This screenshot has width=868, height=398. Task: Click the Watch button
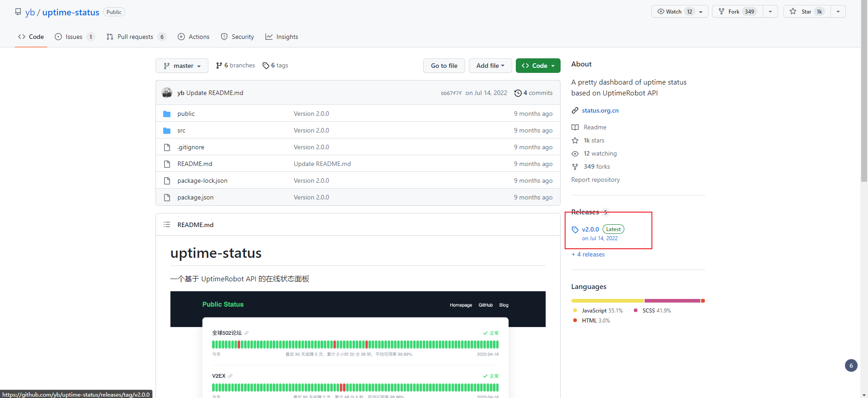[x=679, y=11]
